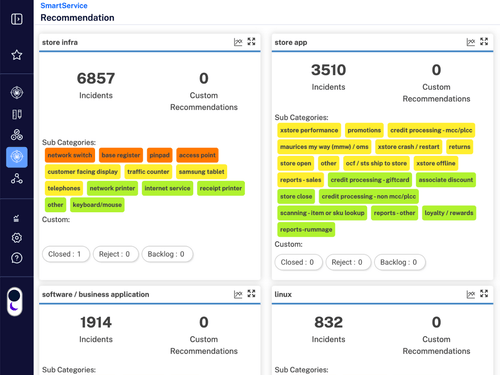Click the returns tag
The width and height of the screenshot is (500, 375).
click(459, 147)
